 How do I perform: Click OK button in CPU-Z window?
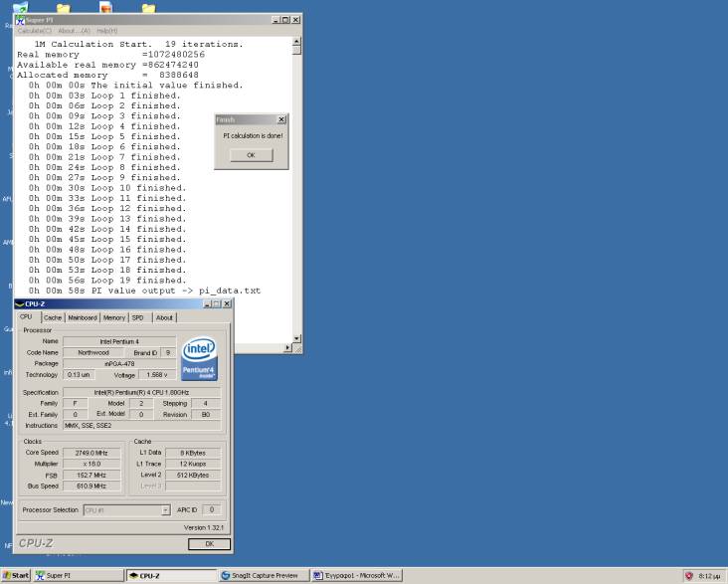tap(210, 544)
